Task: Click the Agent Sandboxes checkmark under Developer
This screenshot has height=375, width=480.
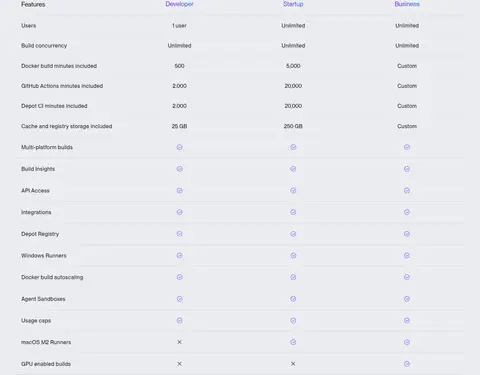Action: (x=179, y=299)
